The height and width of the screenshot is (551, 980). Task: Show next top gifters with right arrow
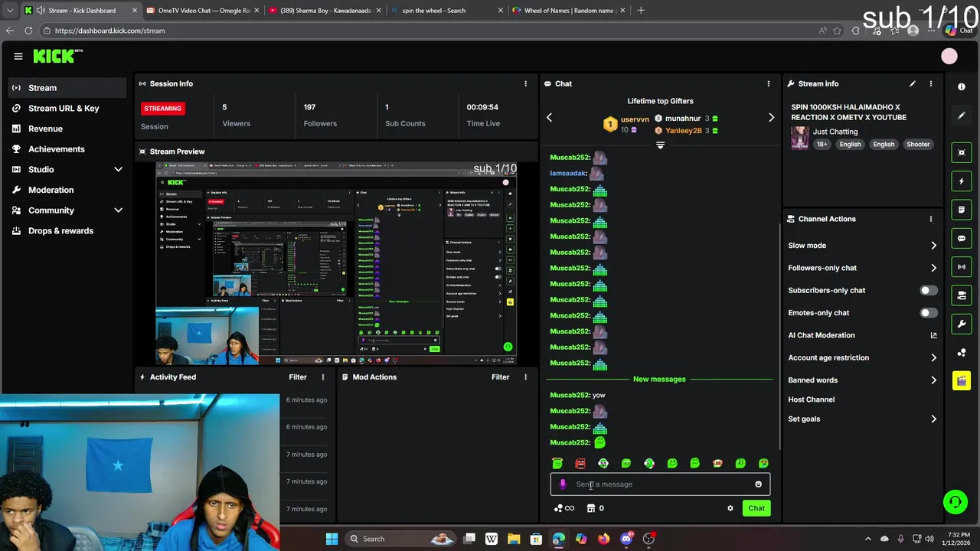(771, 118)
